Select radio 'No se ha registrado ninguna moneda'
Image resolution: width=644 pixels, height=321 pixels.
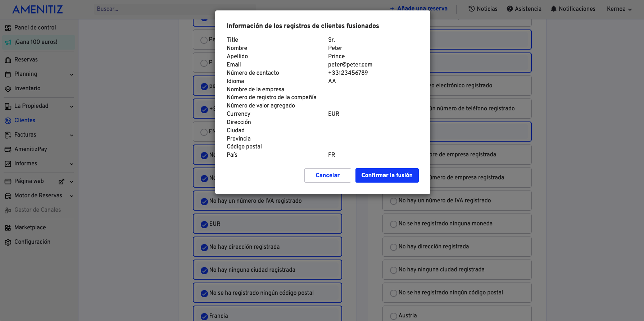pyautogui.click(x=394, y=224)
